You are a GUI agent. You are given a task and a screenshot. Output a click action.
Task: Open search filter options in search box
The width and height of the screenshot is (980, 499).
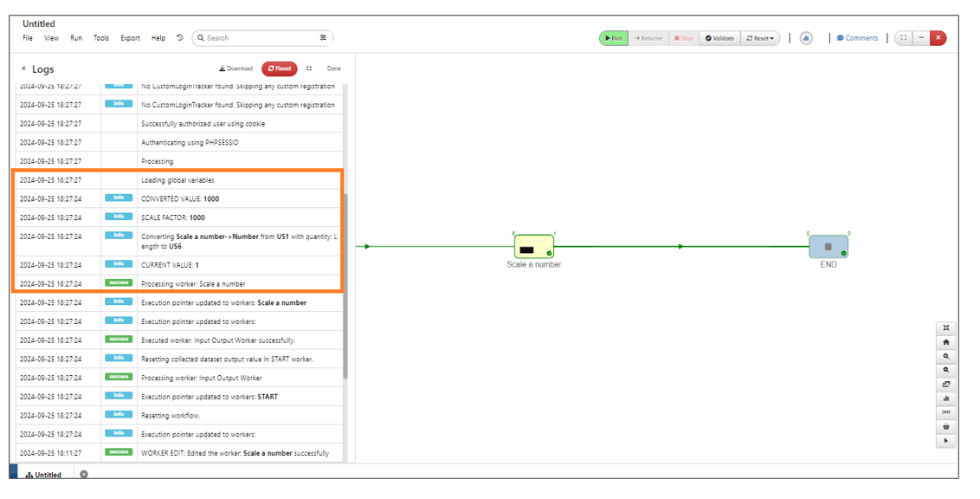pos(323,38)
